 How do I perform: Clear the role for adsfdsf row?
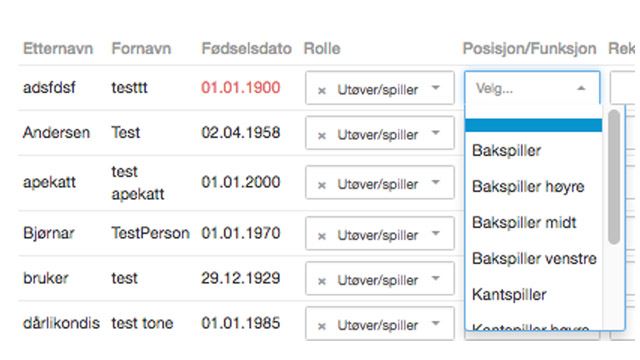tap(322, 91)
